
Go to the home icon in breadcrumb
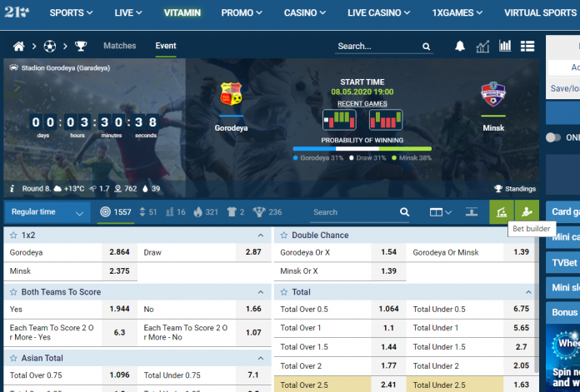coord(19,46)
